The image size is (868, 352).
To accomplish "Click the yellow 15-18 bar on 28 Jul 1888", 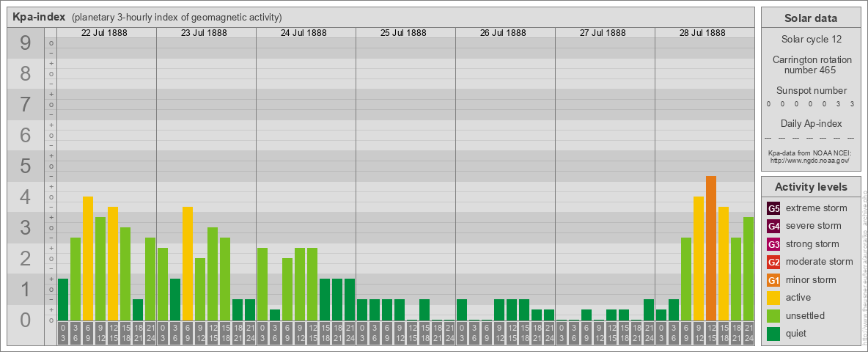I will coord(724,263).
